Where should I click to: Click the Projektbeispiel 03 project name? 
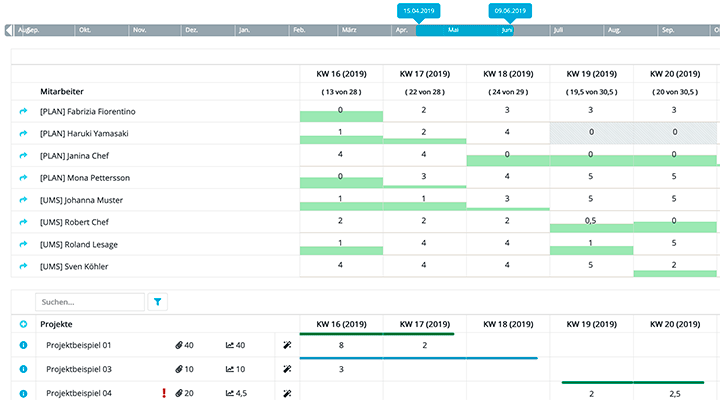tap(79, 369)
